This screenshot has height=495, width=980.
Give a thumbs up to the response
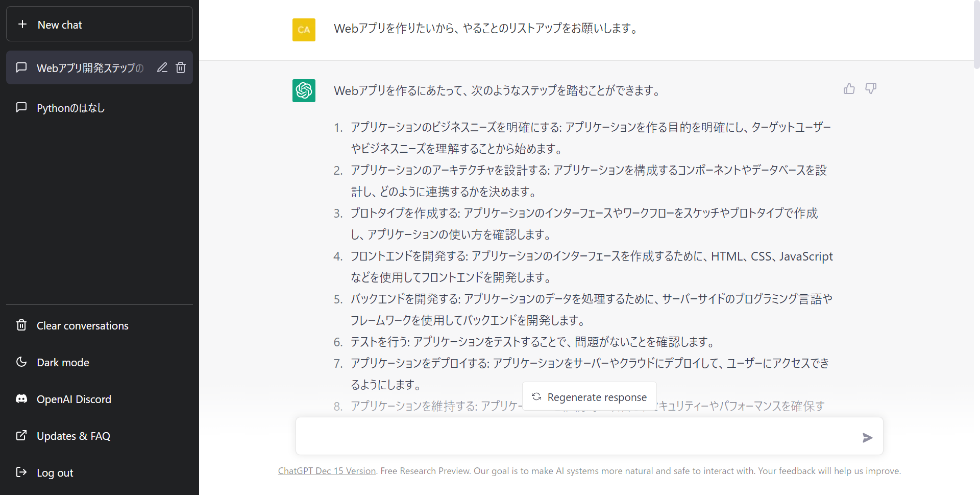(x=849, y=88)
